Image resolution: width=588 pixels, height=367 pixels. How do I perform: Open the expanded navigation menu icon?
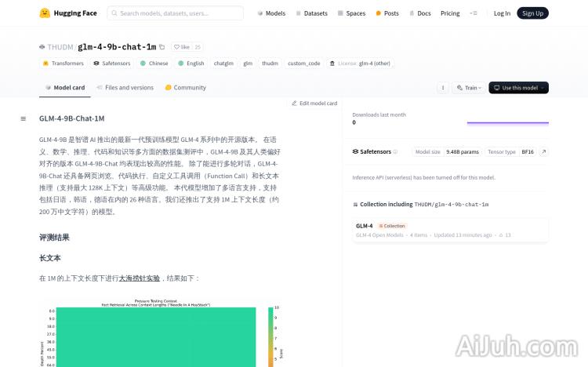[x=473, y=13]
